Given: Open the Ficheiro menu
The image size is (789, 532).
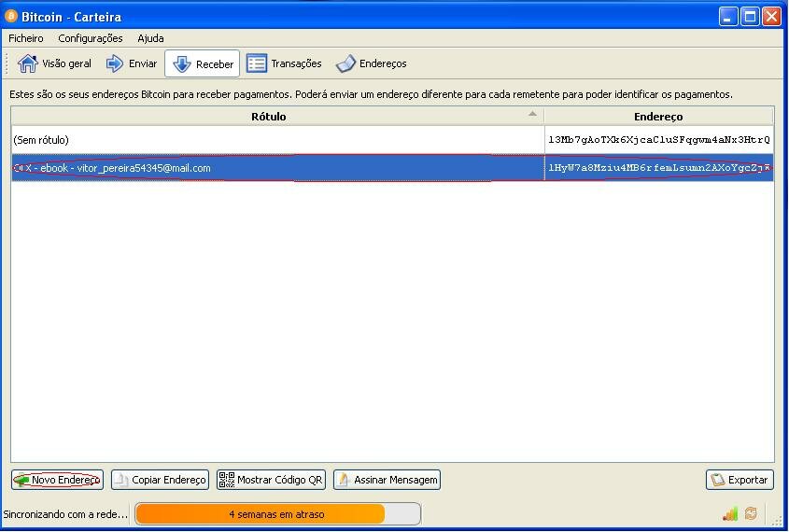Looking at the screenshot, I should [x=25, y=38].
